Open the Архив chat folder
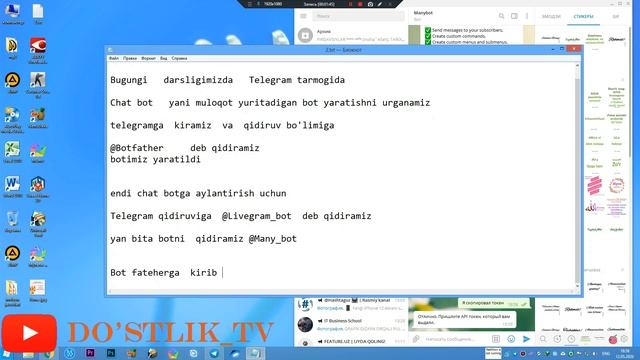640x360 pixels. pos(351,35)
